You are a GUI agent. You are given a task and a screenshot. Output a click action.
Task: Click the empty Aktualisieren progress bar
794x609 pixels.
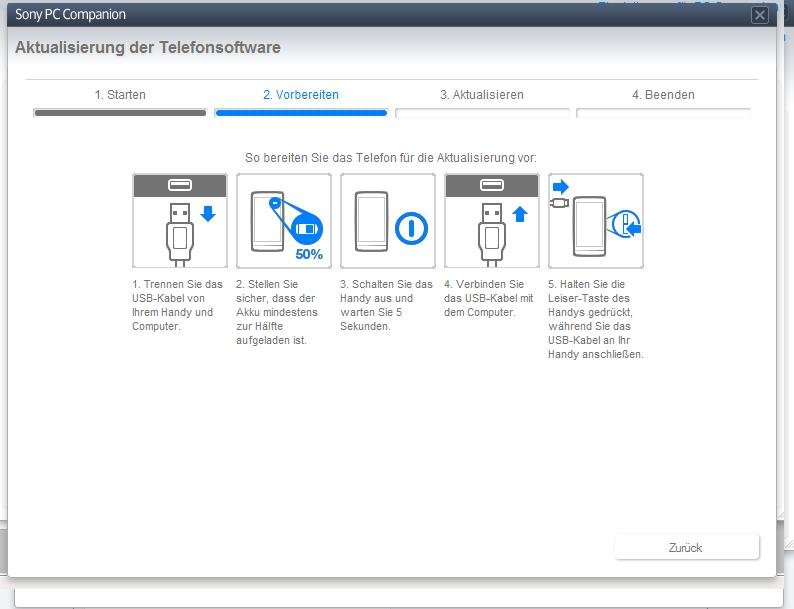coord(482,113)
